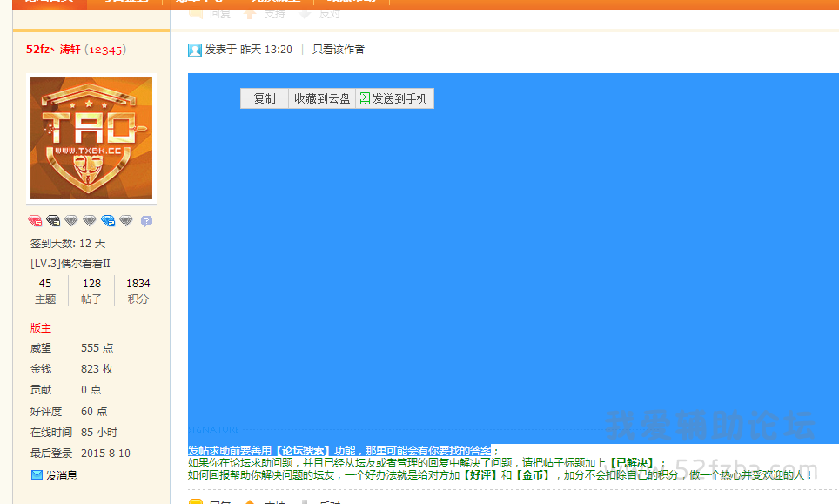Click the blue medal badge icon
The height and width of the screenshot is (504, 839).
108,221
